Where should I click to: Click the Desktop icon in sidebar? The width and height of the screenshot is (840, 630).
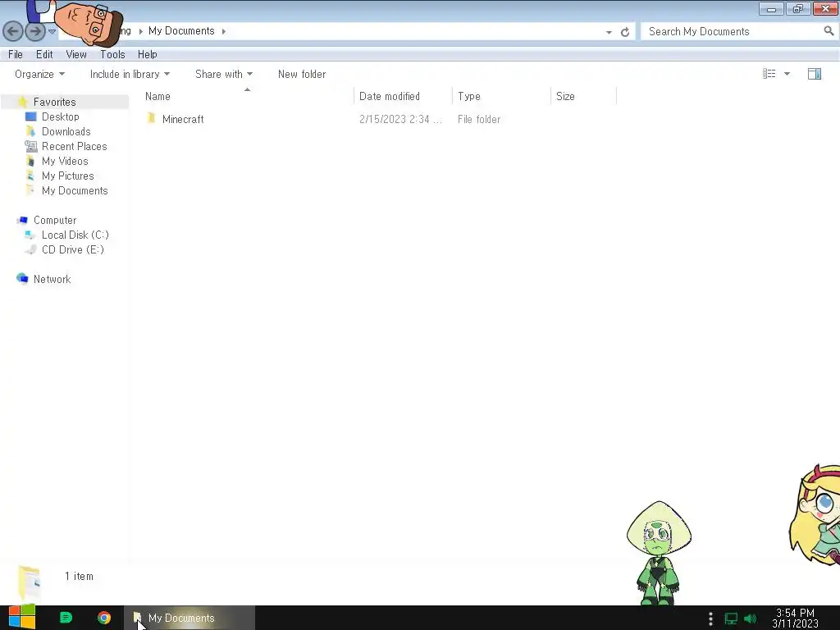[x=30, y=116]
